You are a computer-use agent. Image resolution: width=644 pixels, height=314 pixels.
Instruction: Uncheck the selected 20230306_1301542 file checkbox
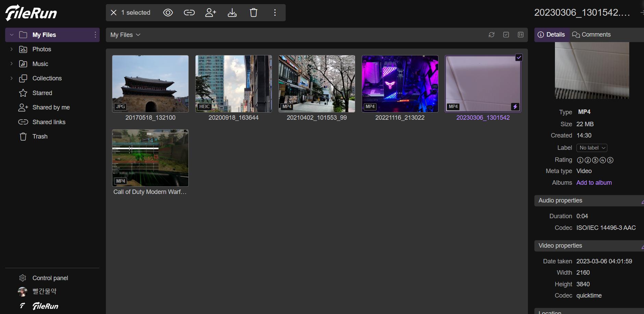519,58
